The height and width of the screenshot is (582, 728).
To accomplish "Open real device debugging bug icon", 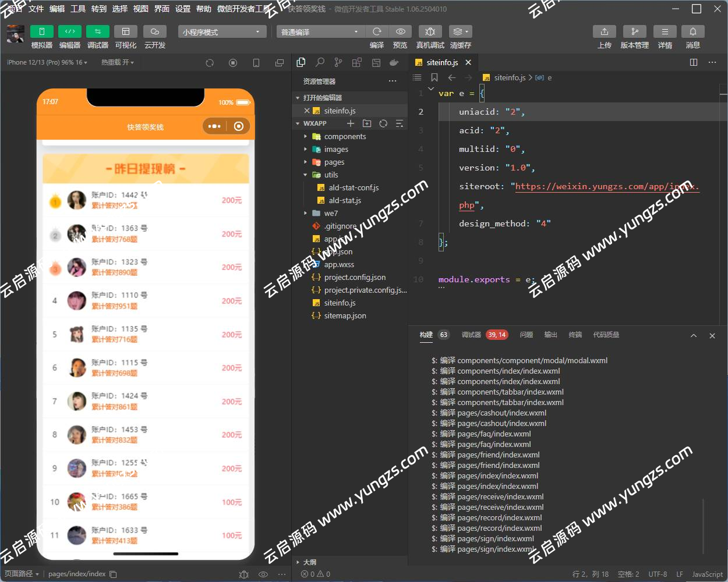I will [x=430, y=31].
